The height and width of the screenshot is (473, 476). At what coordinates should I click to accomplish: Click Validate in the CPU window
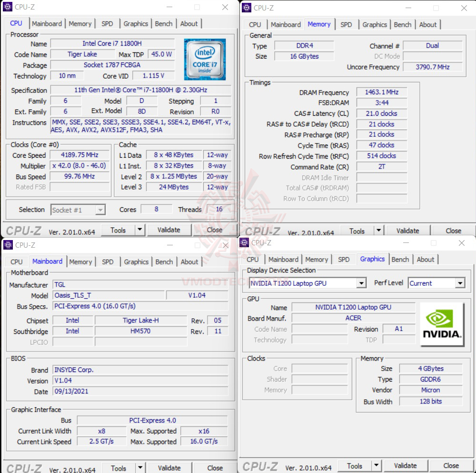169,230
